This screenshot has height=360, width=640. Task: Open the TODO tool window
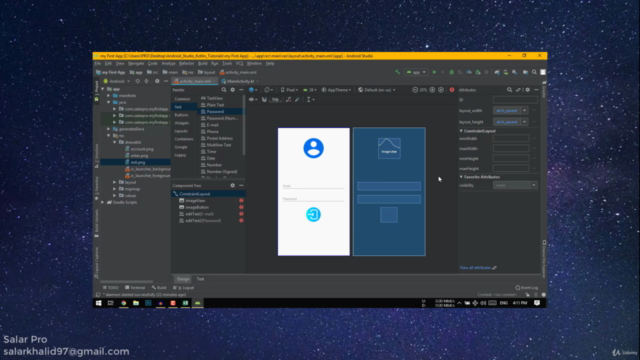(111, 288)
